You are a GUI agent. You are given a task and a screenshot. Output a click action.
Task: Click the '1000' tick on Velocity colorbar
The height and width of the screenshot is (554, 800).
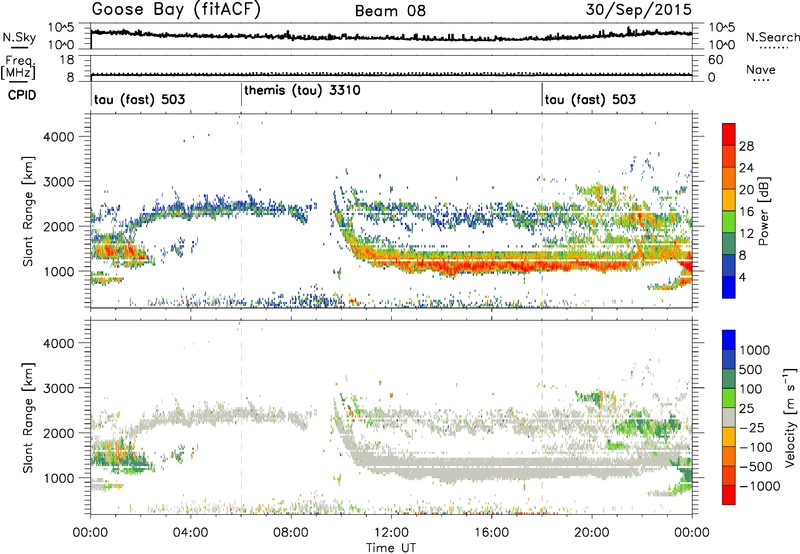pyautogui.click(x=754, y=350)
